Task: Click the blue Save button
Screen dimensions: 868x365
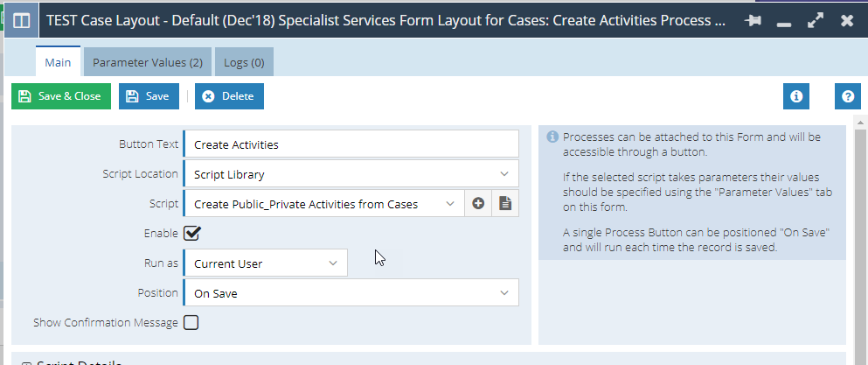Action: (x=149, y=96)
